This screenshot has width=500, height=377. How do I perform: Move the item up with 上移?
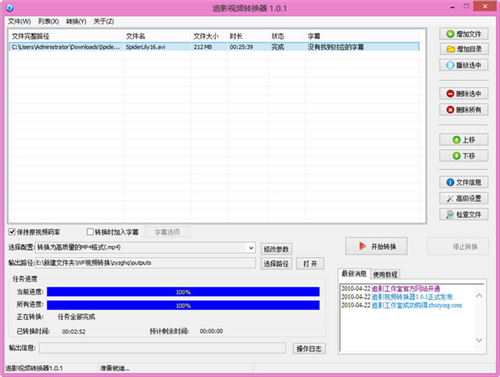[x=464, y=140]
